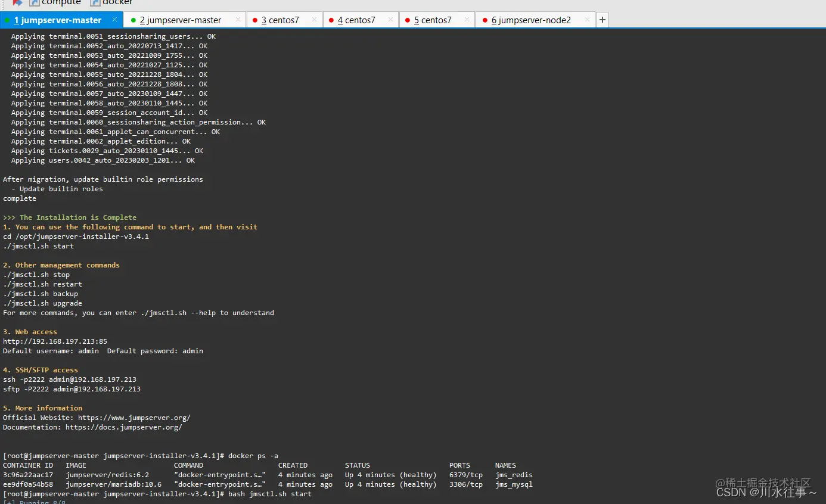The image size is (826, 504).
Task: Click the './jmsctl.sh upgrade' command line
Action: (x=42, y=303)
